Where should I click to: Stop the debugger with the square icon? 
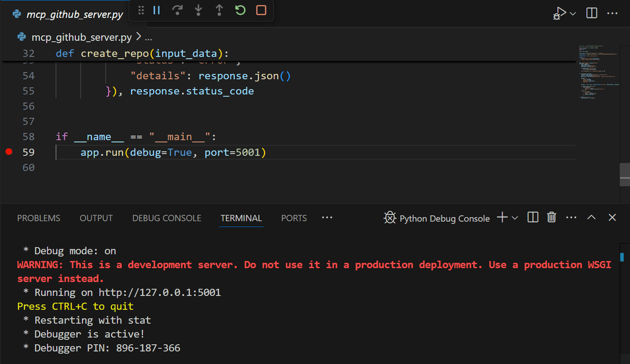[x=261, y=10]
